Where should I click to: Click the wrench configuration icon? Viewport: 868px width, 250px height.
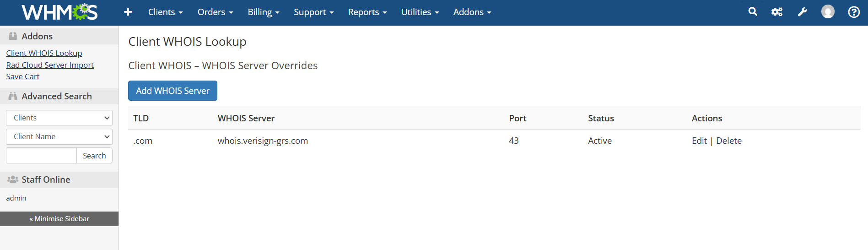802,12
